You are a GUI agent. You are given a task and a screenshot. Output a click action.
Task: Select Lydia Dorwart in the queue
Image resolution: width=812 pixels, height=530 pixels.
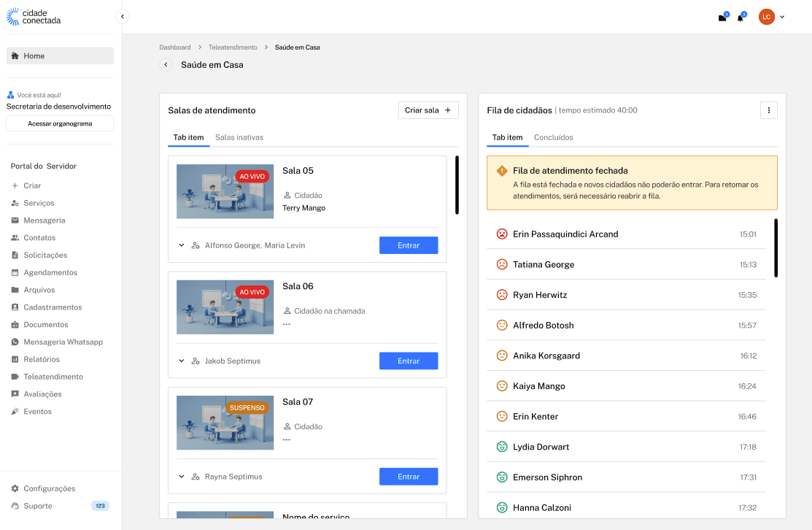pyautogui.click(x=626, y=447)
